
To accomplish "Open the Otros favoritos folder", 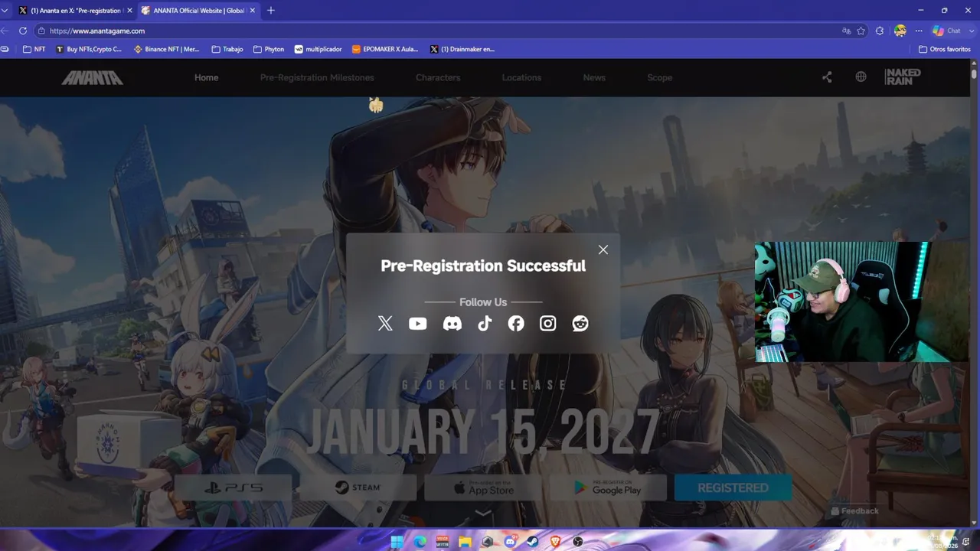I will tap(945, 49).
